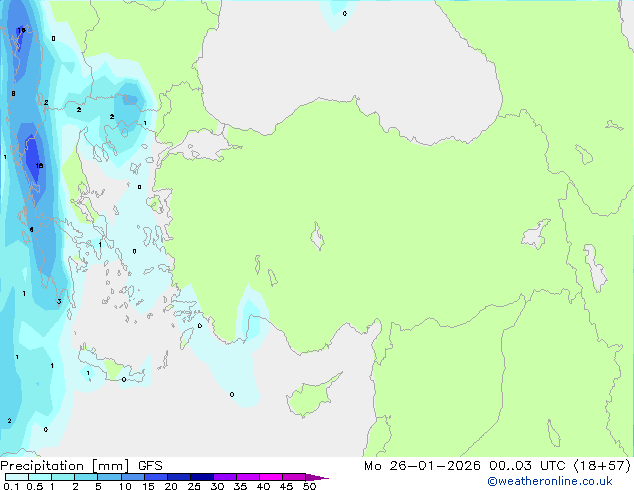The height and width of the screenshot is (490, 634).
Task: Click the 20 to 25 mm legend swatch
Action: (x=179, y=477)
